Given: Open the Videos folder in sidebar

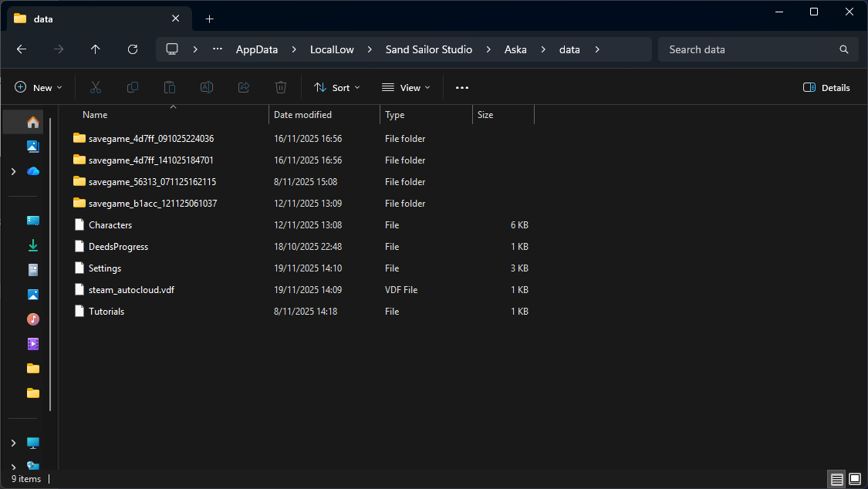Looking at the screenshot, I should pyautogui.click(x=32, y=344).
